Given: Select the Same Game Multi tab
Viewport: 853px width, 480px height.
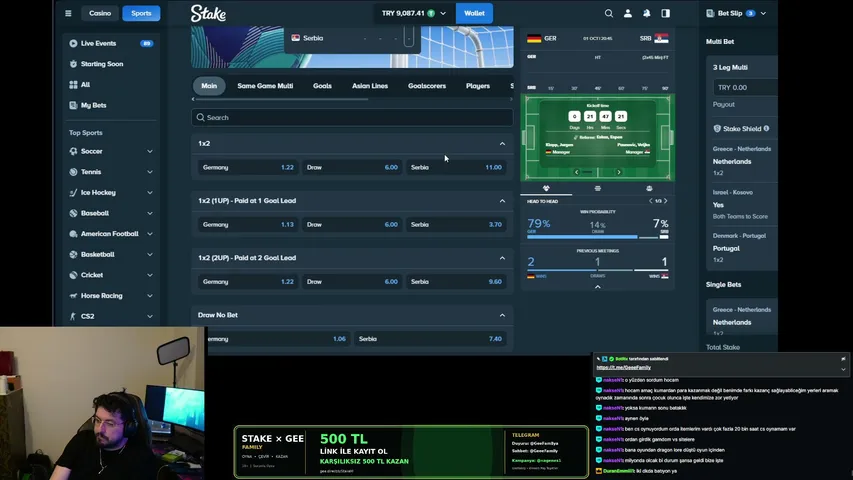Looking at the screenshot, I should tap(265, 86).
